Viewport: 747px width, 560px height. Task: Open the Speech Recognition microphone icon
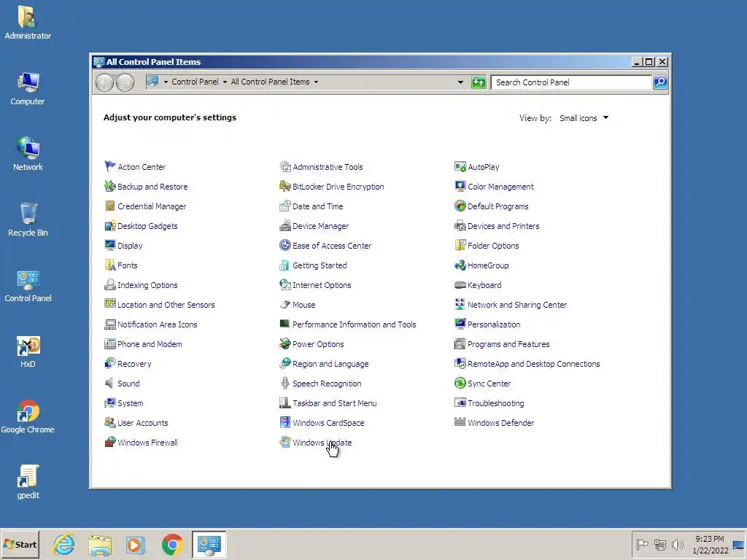coord(285,383)
